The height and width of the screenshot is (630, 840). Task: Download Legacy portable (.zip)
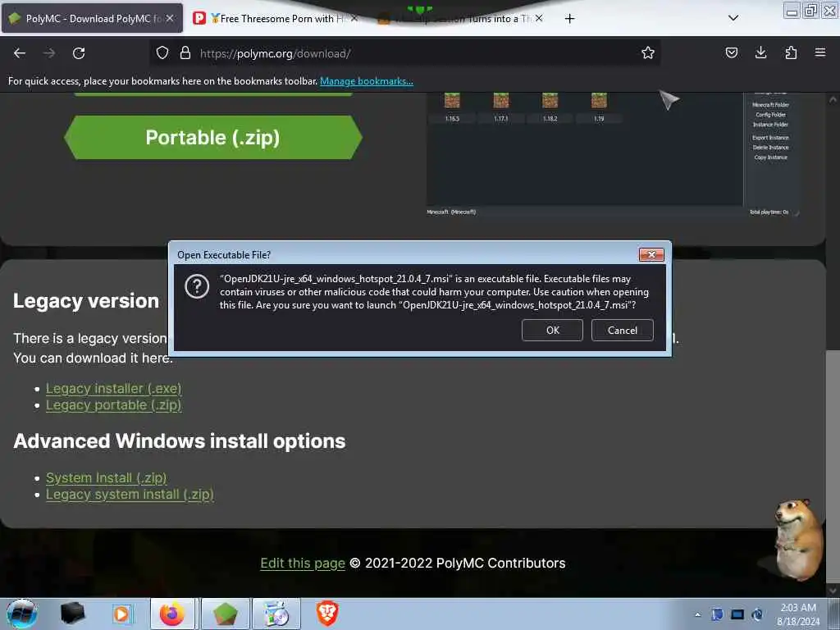click(113, 405)
